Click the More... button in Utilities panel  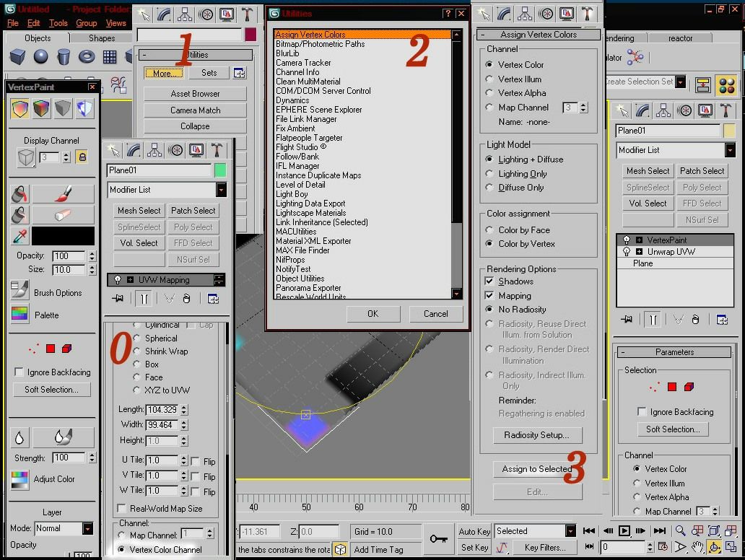point(164,73)
